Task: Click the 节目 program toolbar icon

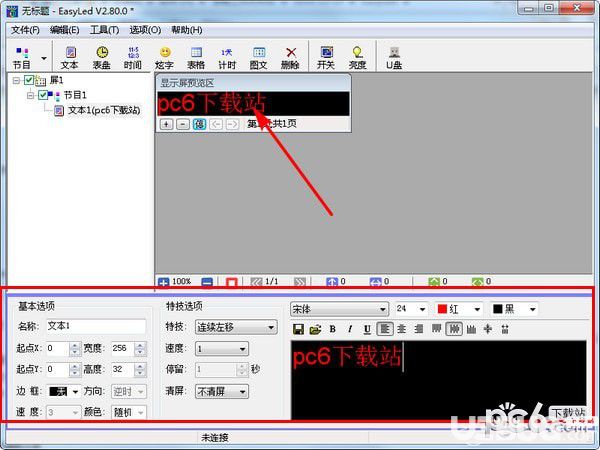Action: (x=22, y=58)
